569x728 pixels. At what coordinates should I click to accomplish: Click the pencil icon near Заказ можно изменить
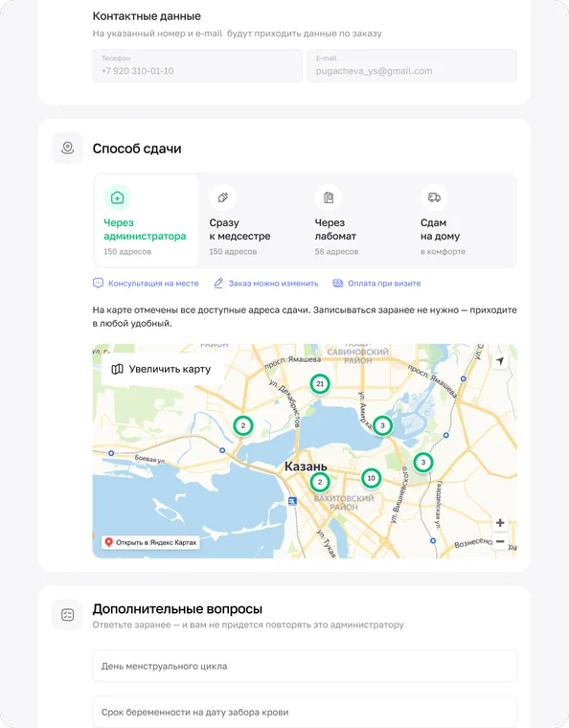[x=218, y=284]
